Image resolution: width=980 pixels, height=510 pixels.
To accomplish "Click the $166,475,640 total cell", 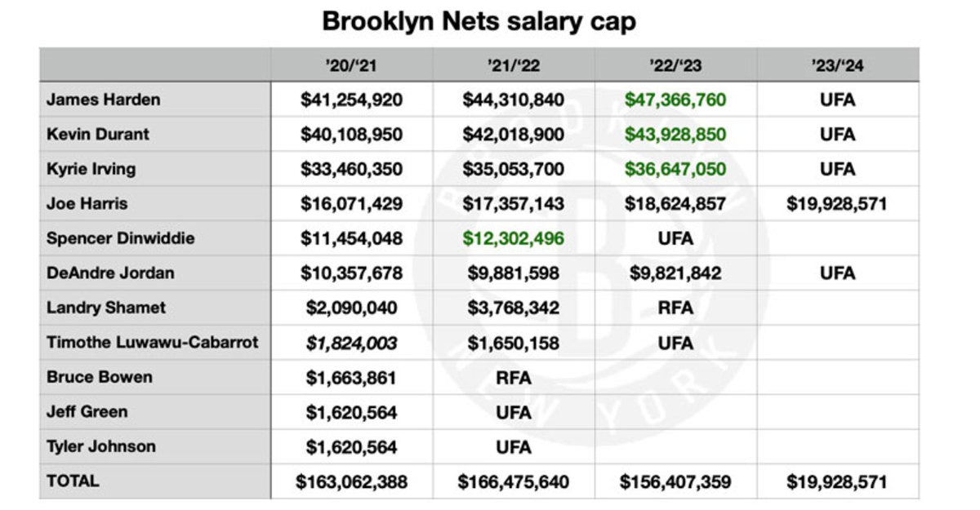I will (x=513, y=481).
